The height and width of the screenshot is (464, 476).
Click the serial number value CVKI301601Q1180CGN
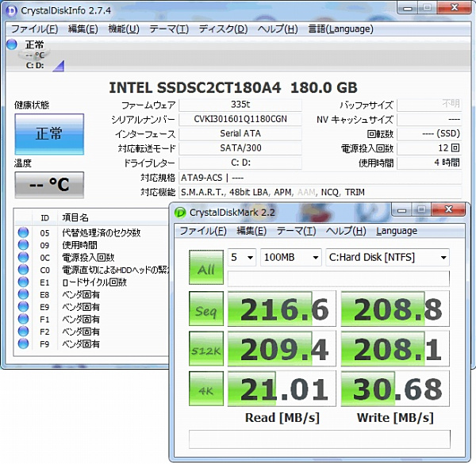pos(240,119)
